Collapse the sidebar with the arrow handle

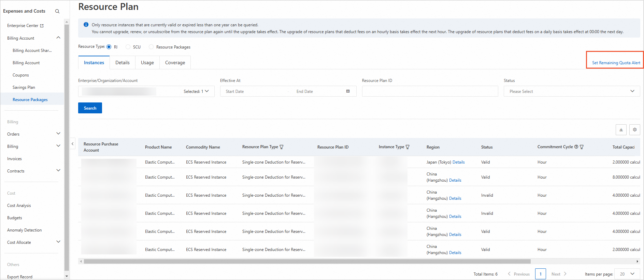coord(72,144)
